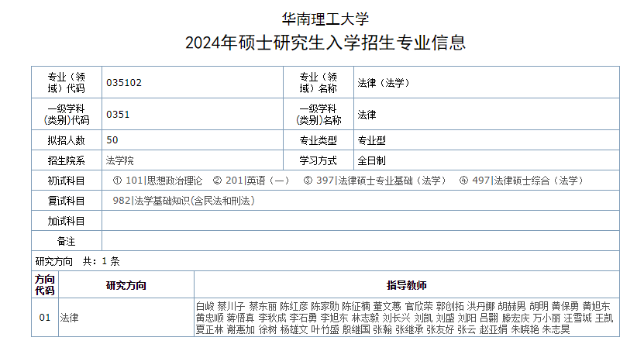The width and height of the screenshot is (644, 351).
Task: Select the discipline code 0351
Action: coord(118,115)
